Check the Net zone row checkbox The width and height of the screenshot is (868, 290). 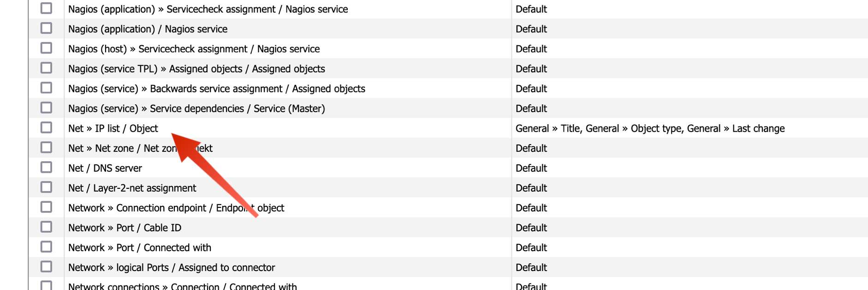[46, 147]
